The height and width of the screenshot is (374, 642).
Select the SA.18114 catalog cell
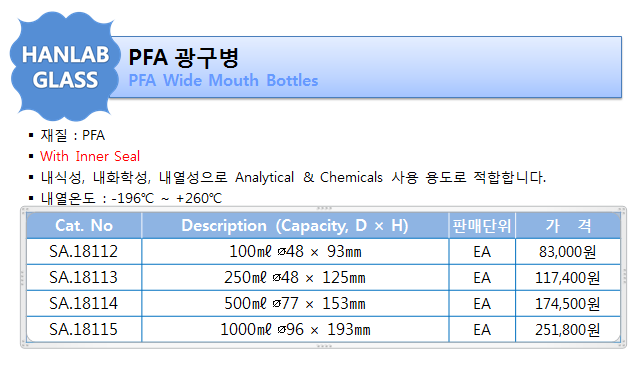click(x=84, y=304)
